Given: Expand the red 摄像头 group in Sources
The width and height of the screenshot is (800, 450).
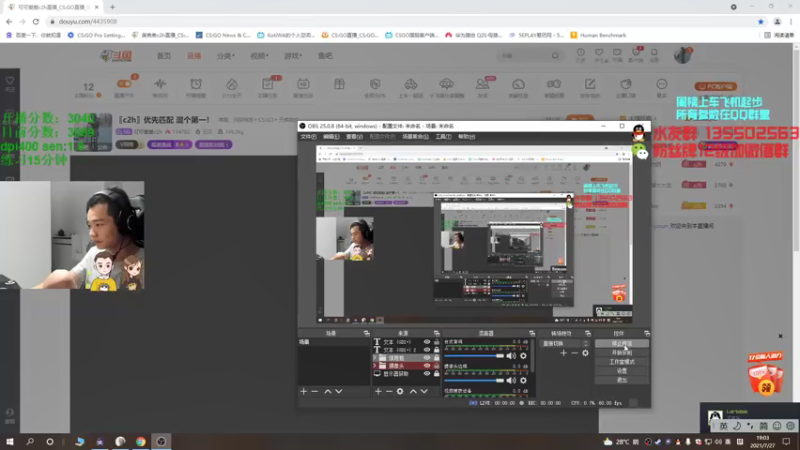Looking at the screenshot, I should (375, 366).
